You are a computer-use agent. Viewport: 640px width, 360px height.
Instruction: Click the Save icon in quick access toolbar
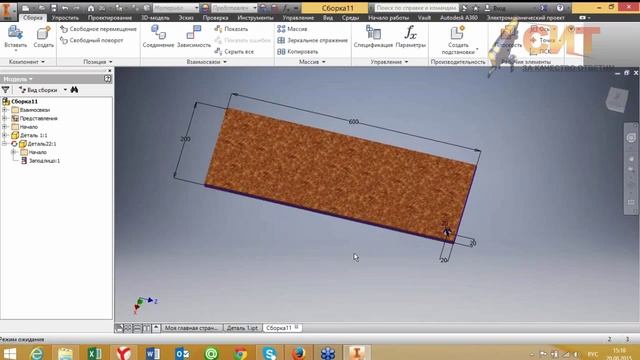(x=53, y=8)
